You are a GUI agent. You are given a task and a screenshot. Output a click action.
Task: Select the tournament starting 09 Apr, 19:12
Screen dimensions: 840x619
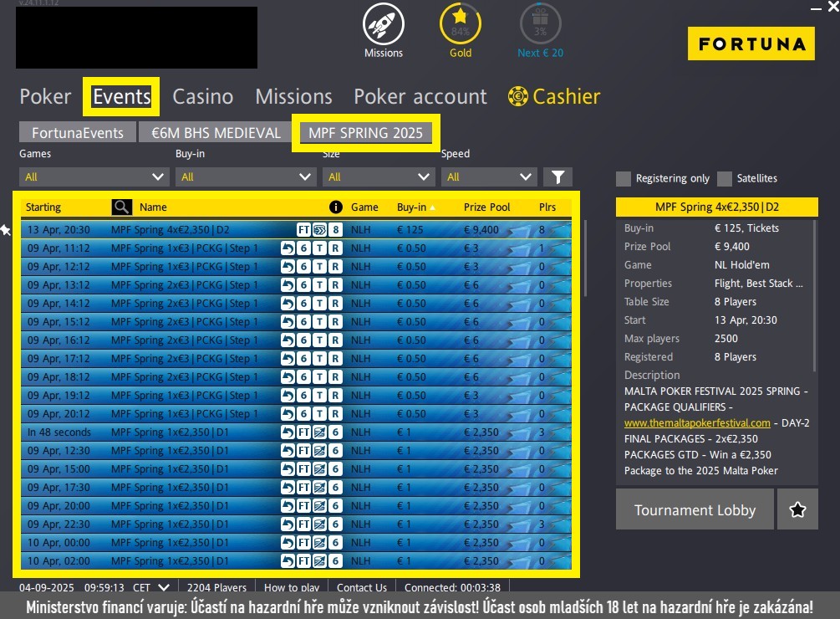click(x=296, y=396)
